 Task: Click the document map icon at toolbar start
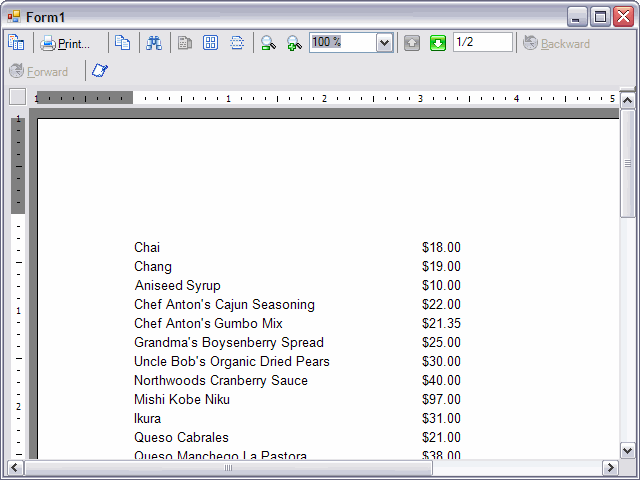pyautogui.click(x=16, y=43)
